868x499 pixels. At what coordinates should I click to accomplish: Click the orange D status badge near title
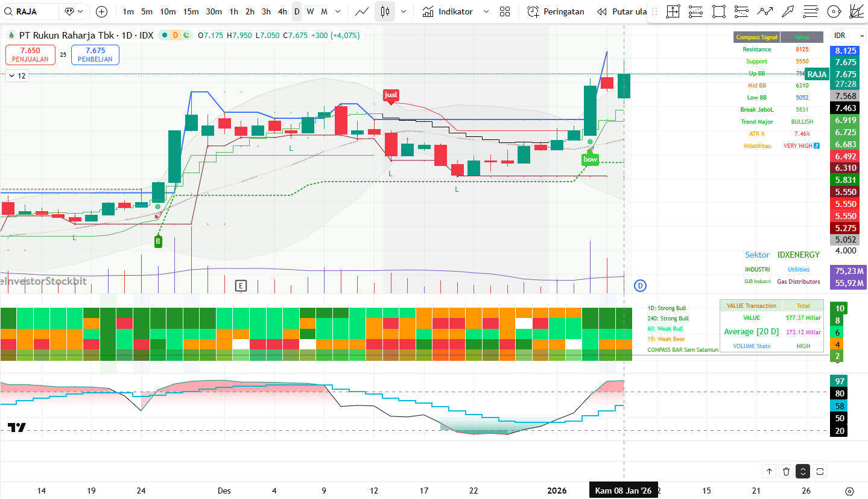coord(176,36)
